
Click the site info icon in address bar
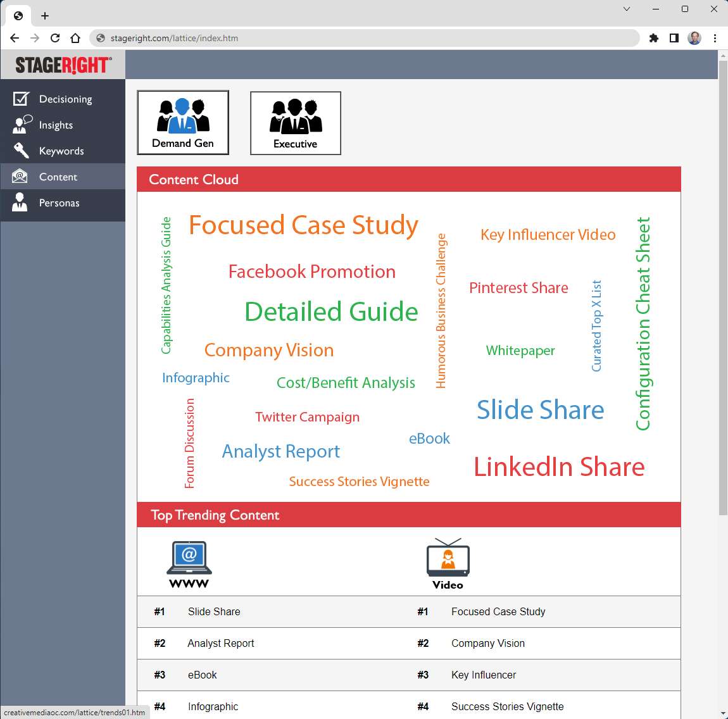point(100,38)
